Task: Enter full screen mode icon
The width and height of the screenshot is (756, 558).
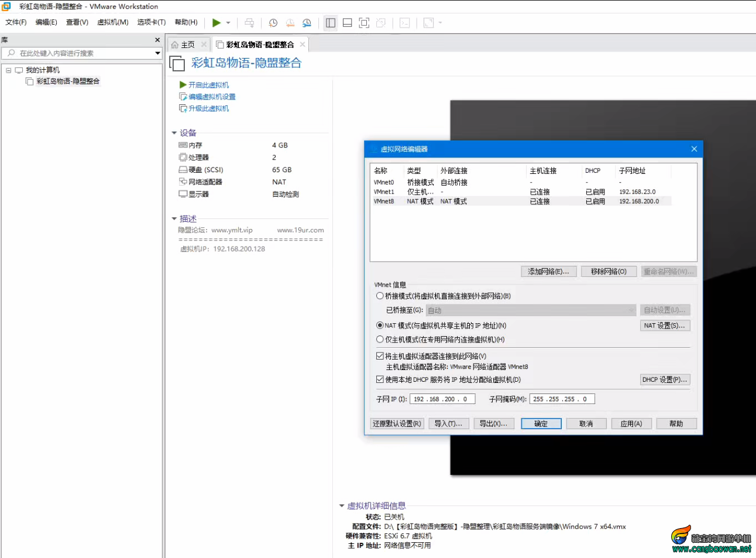Action: pyautogui.click(x=364, y=23)
